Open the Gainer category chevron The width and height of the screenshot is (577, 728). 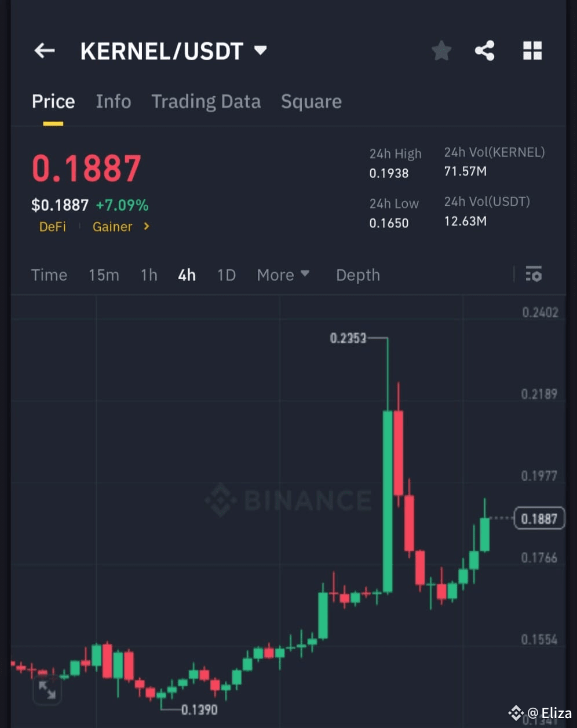[147, 226]
